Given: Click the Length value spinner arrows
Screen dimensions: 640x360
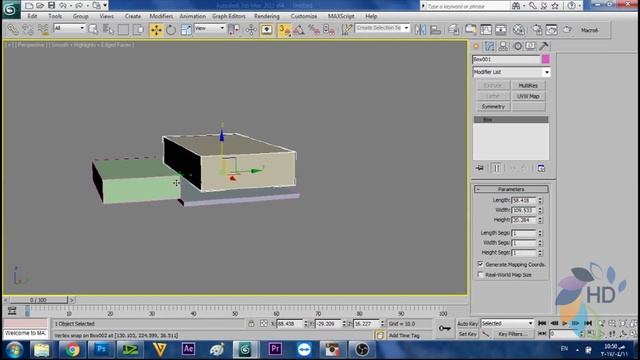Looking at the screenshot, I should coord(540,200).
